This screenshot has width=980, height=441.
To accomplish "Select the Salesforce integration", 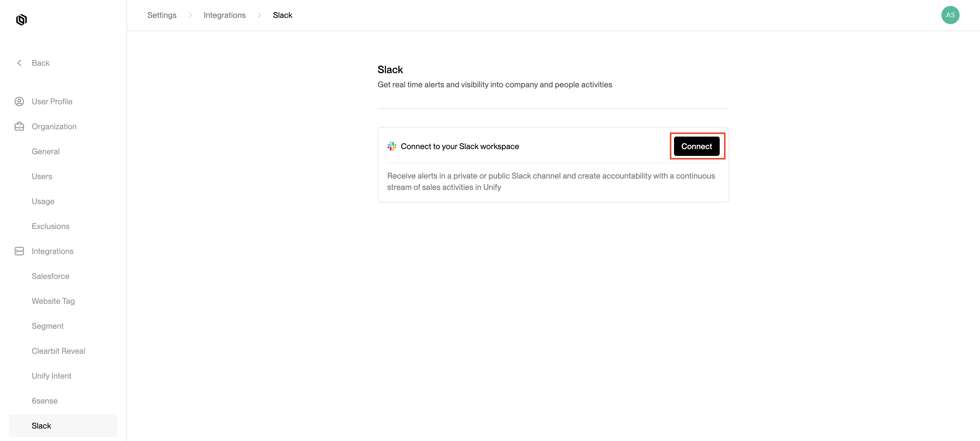I will 50,276.
